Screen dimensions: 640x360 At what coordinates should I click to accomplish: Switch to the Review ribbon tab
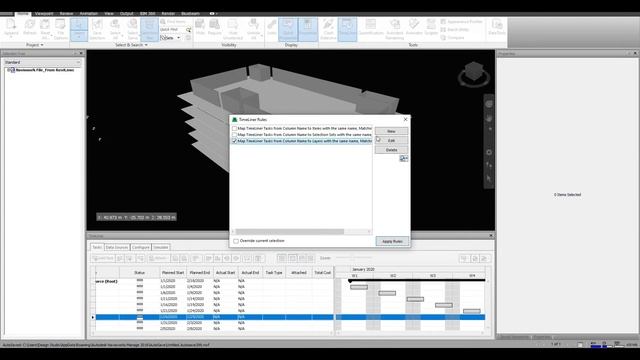click(66, 13)
